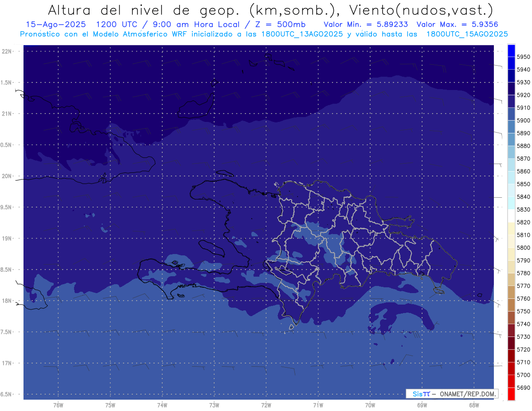Select the colorbar segment between 5880 and 5890
532x411 pixels.
(511, 139)
